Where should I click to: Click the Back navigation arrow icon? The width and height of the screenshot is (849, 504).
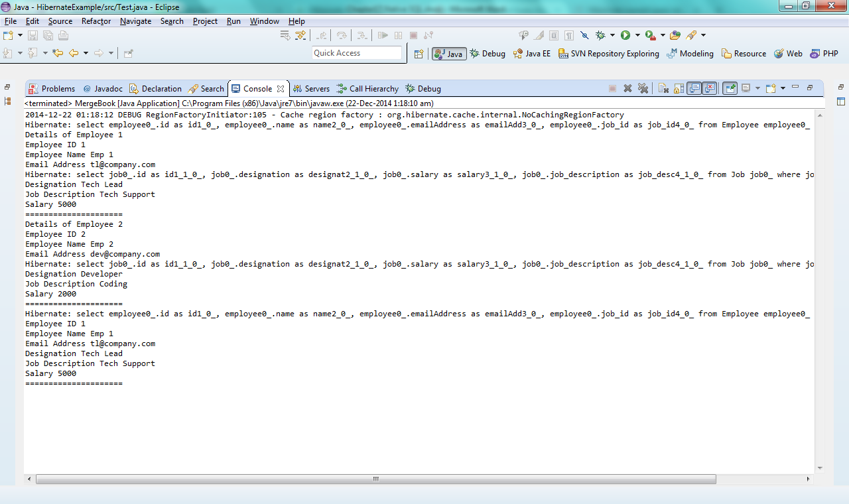[73, 53]
